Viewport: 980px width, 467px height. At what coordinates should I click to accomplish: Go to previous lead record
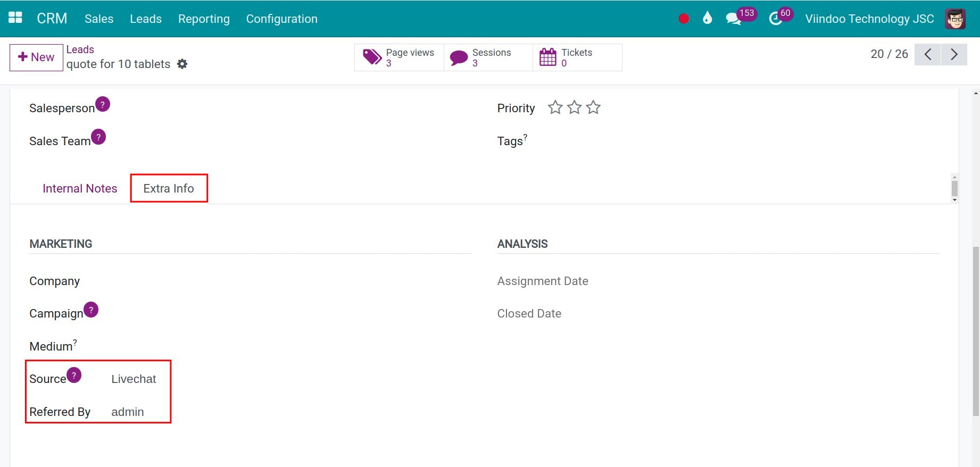[927, 54]
